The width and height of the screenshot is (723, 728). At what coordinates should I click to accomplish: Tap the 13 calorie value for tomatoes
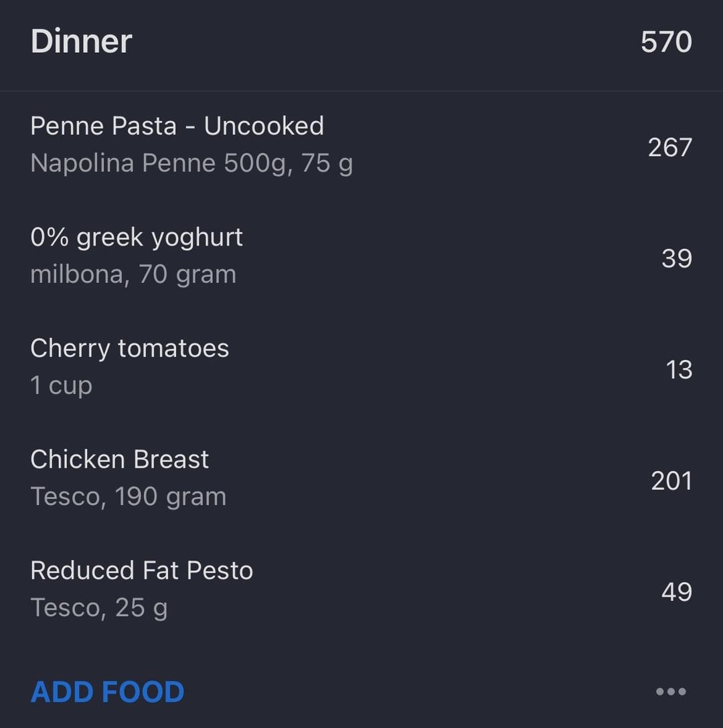point(679,369)
